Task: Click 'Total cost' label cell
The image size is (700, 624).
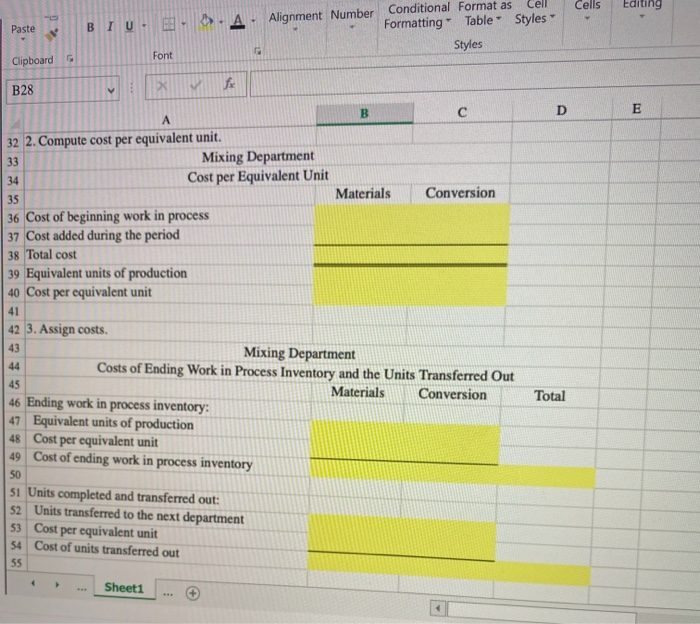Action: click(x=51, y=254)
